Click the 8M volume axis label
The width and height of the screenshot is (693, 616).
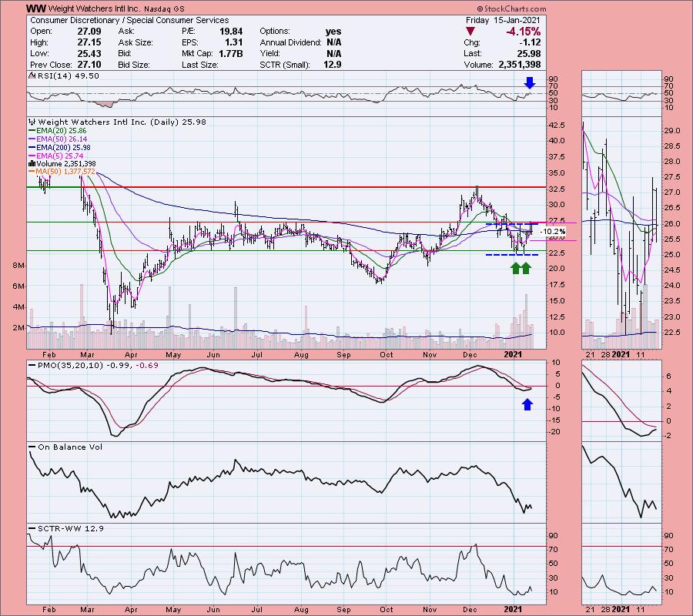[18, 266]
